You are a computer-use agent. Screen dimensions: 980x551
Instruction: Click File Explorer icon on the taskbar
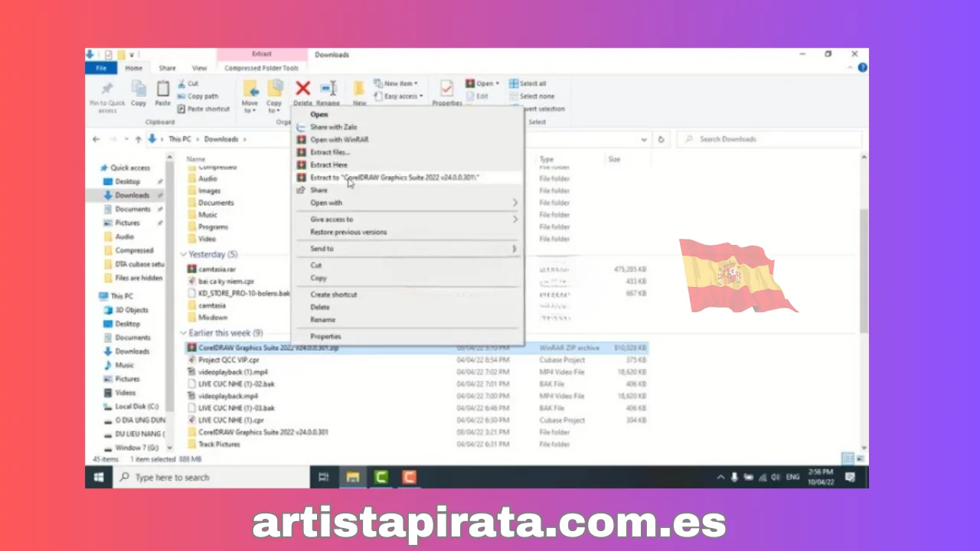(x=352, y=477)
